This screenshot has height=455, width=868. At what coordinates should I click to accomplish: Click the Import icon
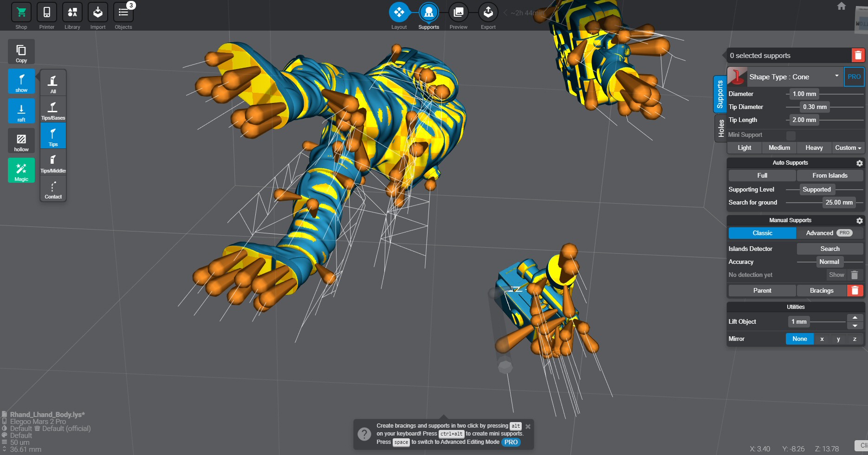tap(97, 15)
